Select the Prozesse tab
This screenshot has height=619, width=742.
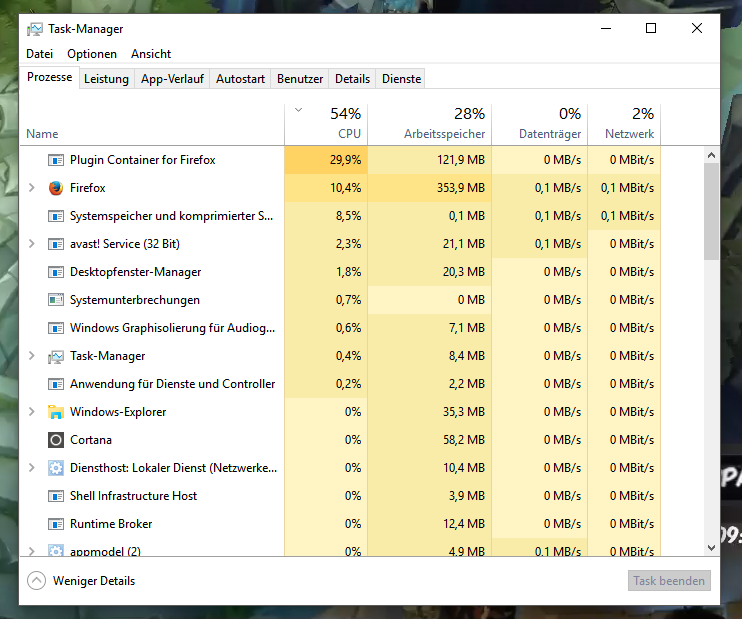coord(50,77)
